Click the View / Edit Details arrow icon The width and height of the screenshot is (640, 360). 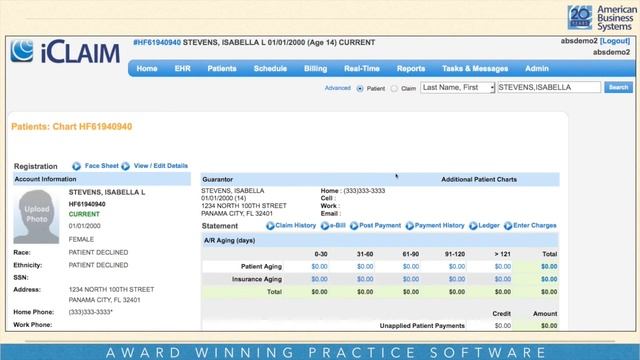point(126,166)
